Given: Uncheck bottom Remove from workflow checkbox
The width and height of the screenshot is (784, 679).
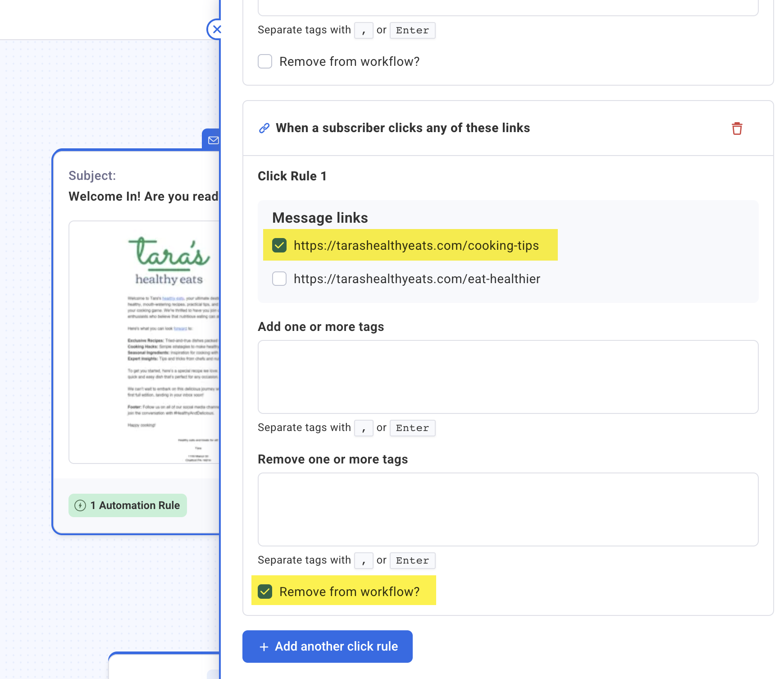Looking at the screenshot, I should tap(265, 592).
